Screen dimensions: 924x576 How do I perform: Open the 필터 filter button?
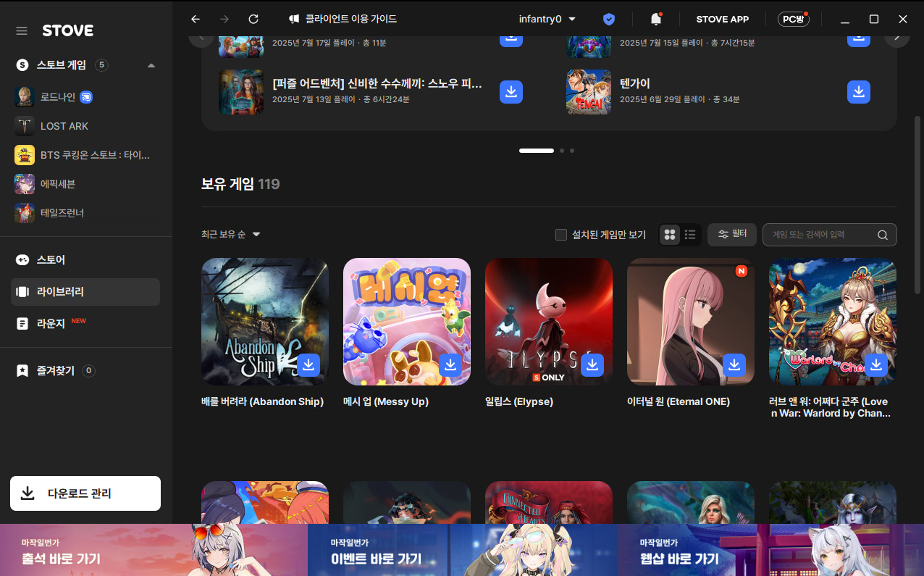click(732, 234)
